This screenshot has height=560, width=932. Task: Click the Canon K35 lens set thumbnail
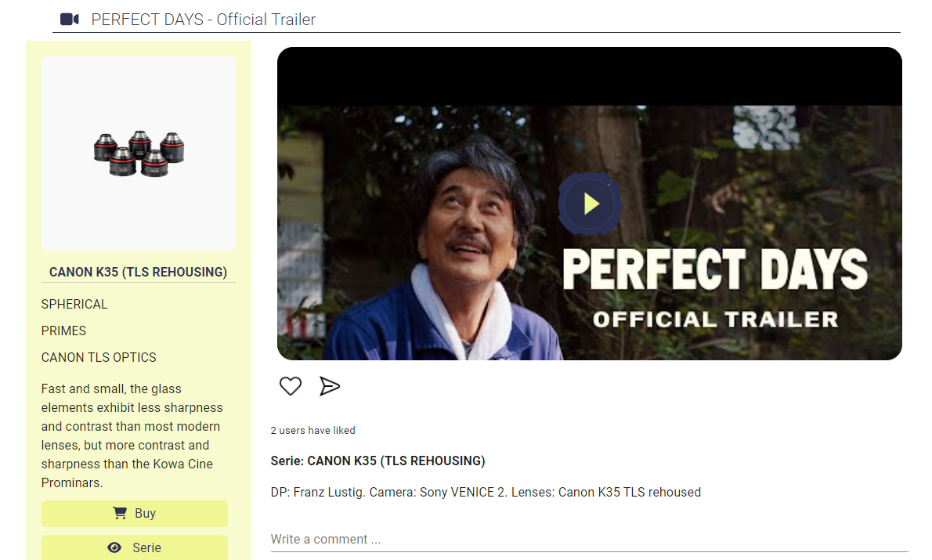point(139,154)
